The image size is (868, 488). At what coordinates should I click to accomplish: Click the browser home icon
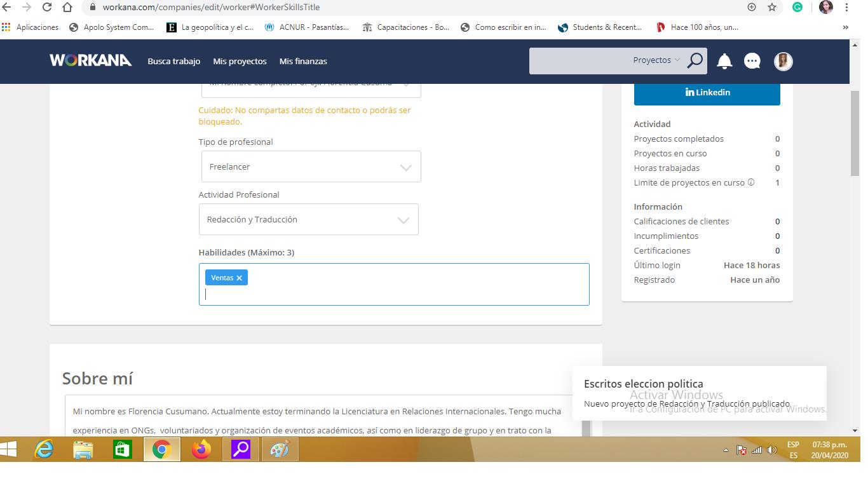(x=67, y=7)
